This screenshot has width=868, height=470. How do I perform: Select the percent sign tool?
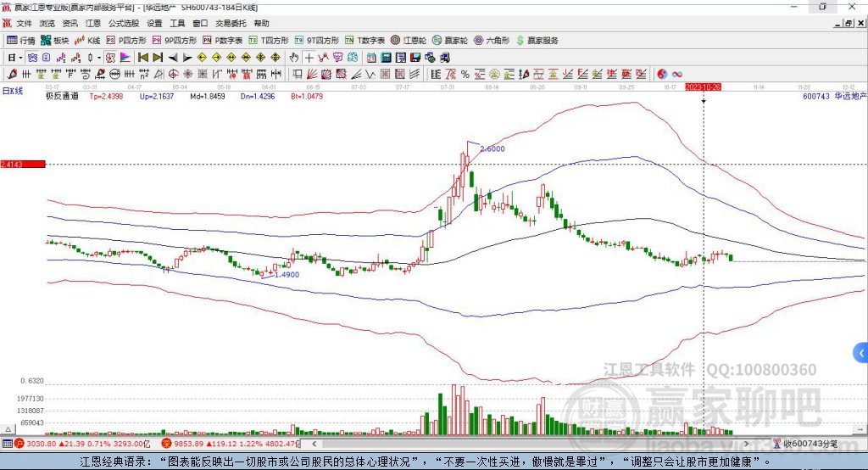[465, 75]
